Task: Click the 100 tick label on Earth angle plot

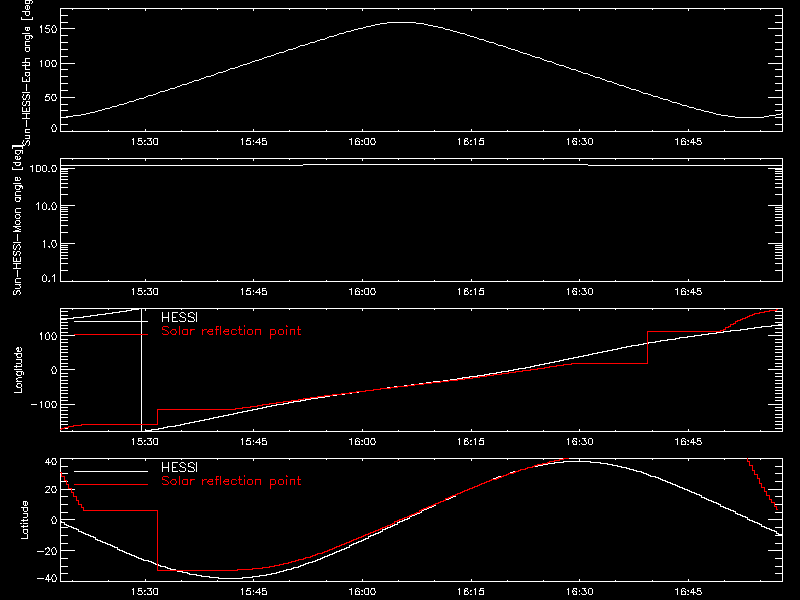Action: pos(48,64)
